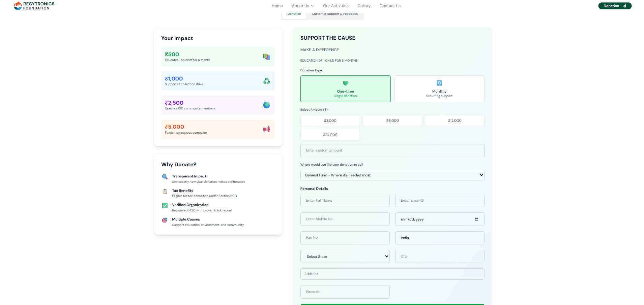
Task: Click the Recytronics Foundation logo
Action: (34, 6)
